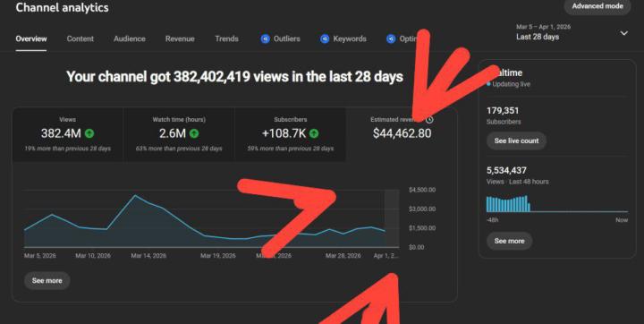Click the 'Views · Last 48 hours' label
This screenshot has width=644, height=324.
pos(518,182)
